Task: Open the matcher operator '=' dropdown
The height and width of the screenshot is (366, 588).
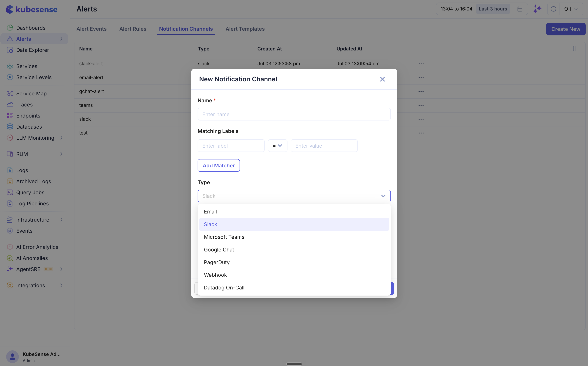Action: coord(278,146)
